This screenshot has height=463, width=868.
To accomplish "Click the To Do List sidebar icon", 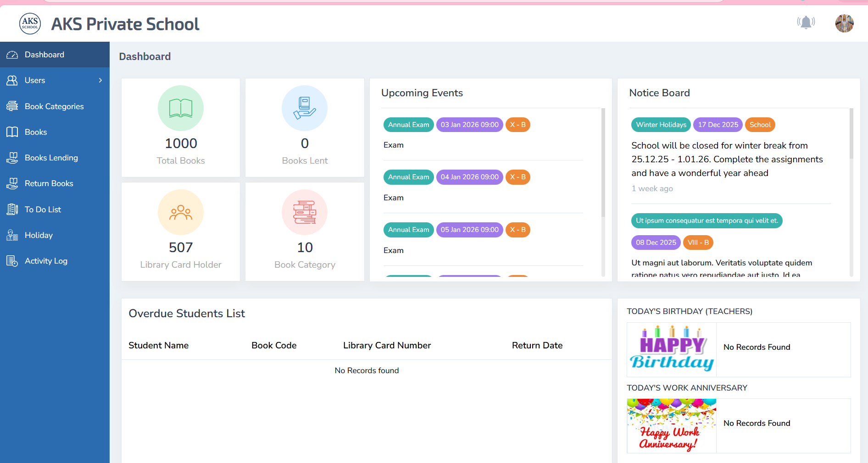I will coord(12,209).
